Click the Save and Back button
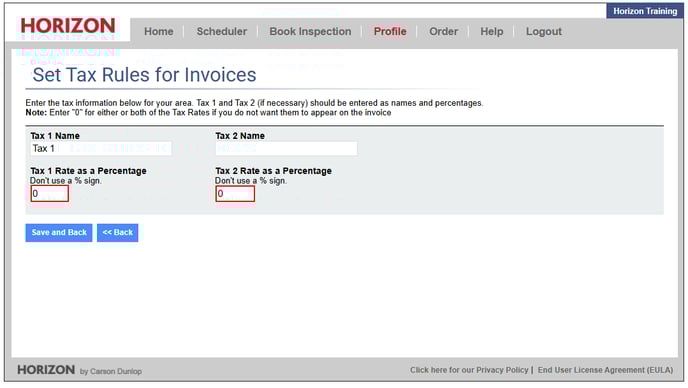 [x=59, y=233]
